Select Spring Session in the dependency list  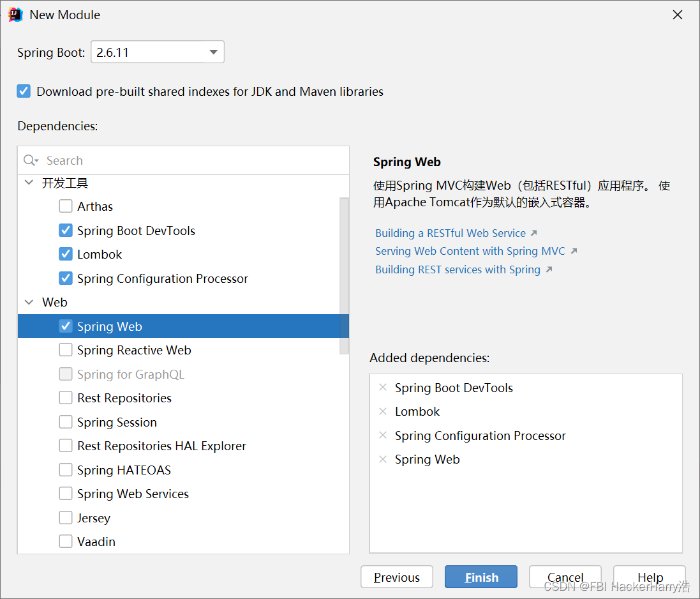pos(117,422)
